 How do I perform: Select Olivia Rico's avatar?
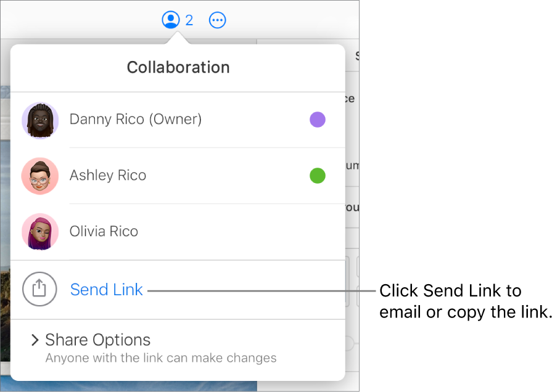coord(39,232)
